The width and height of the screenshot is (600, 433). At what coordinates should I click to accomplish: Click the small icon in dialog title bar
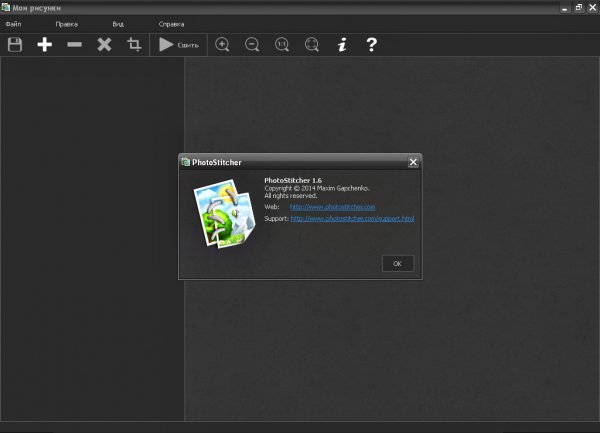point(186,162)
